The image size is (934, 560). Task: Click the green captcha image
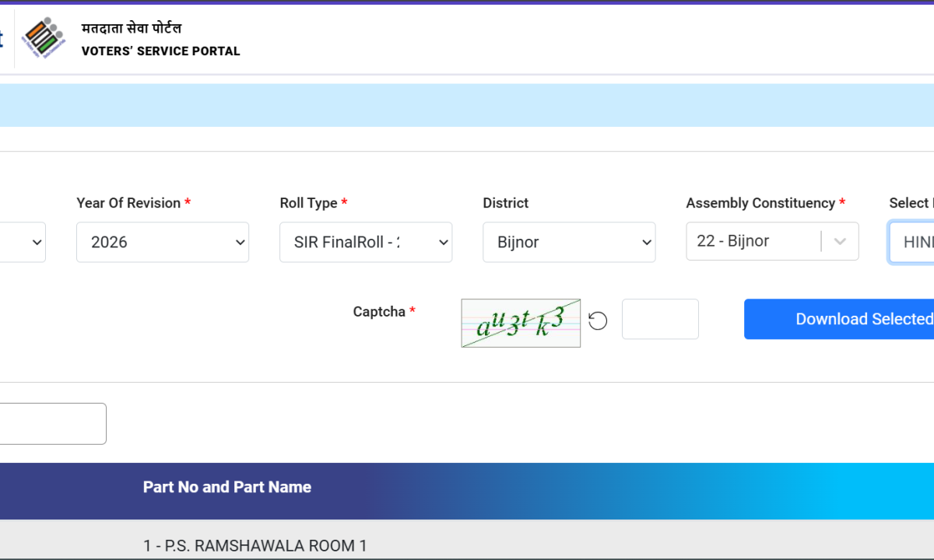click(x=521, y=323)
